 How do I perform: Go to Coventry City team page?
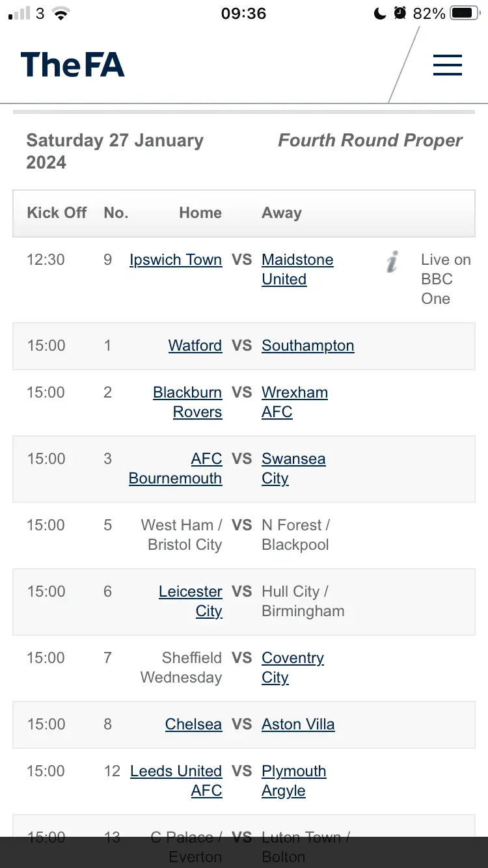[292, 667]
